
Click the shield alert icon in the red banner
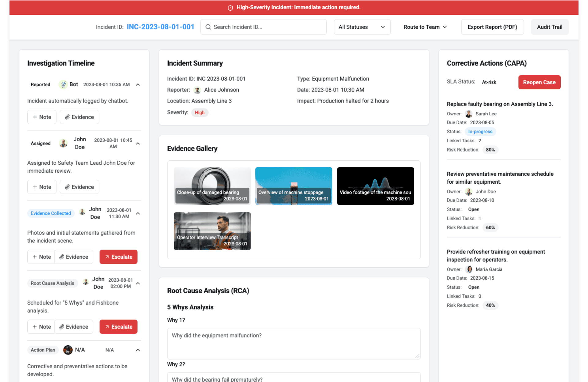[230, 8]
